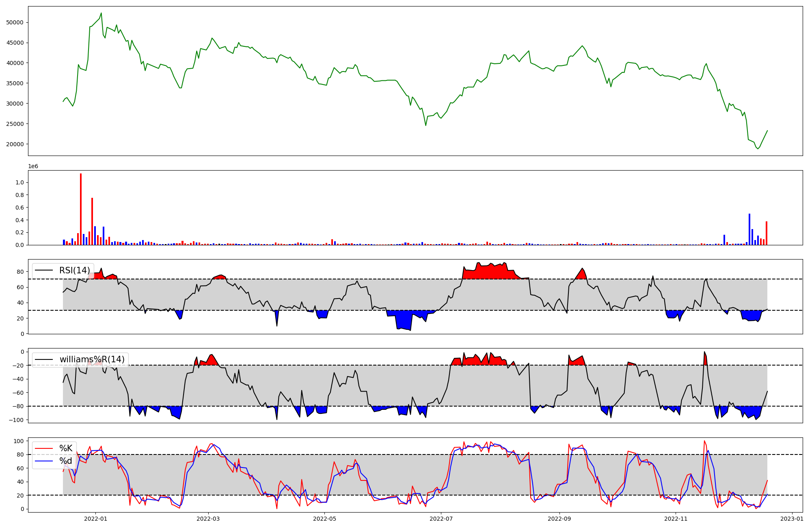This screenshot has height=528, width=812.
Task: Click the −20 label on Williams %R axis
Action: point(18,366)
